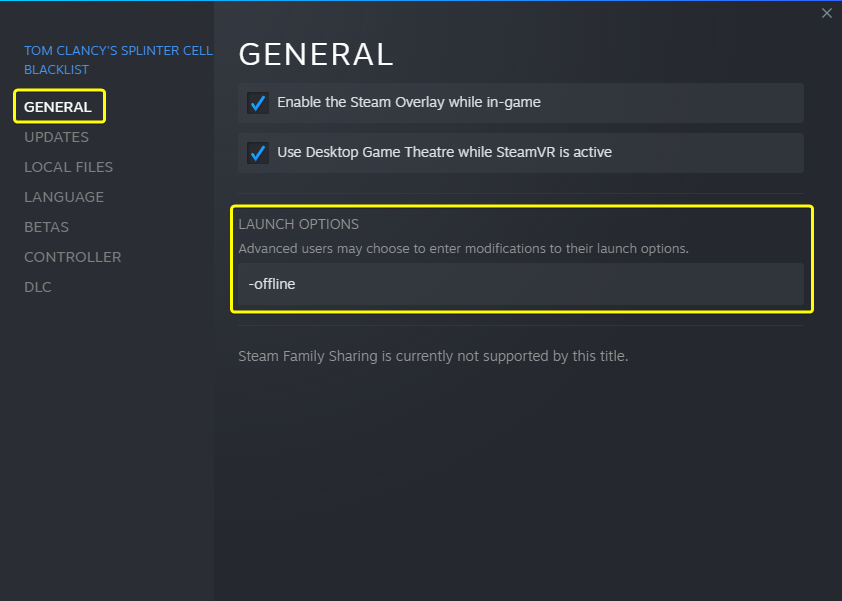Close the game properties window
842x601 pixels.
(x=826, y=13)
